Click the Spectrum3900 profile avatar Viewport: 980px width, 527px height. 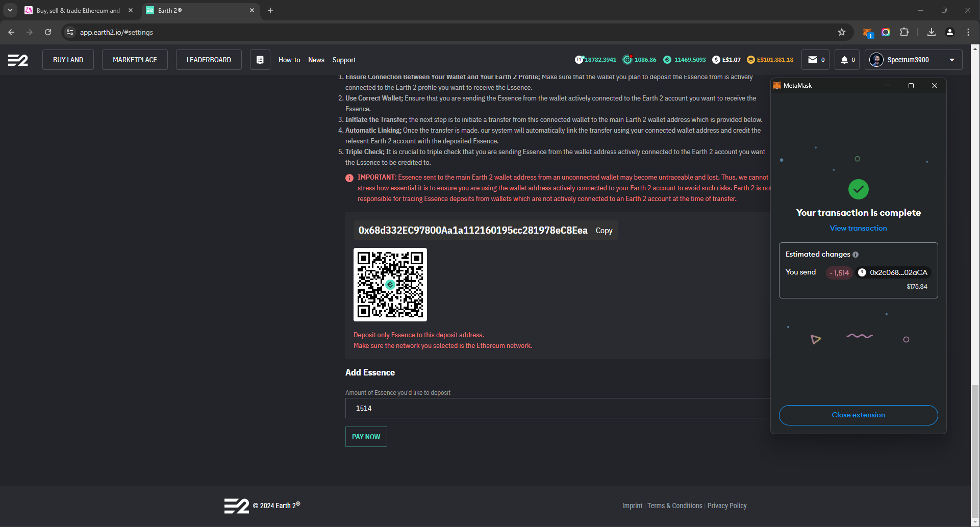876,60
